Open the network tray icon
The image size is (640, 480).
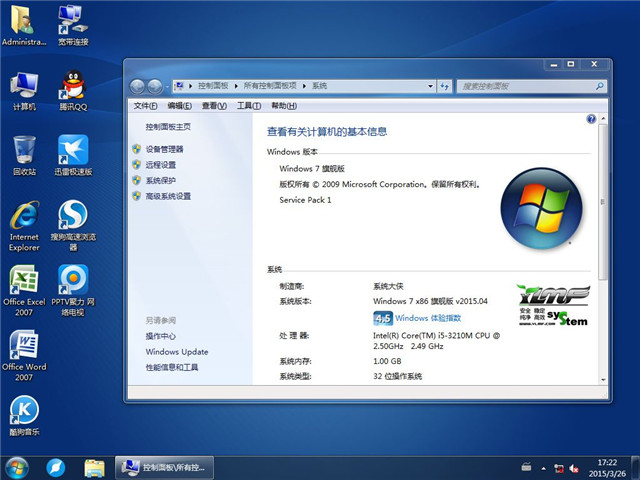coord(559,469)
